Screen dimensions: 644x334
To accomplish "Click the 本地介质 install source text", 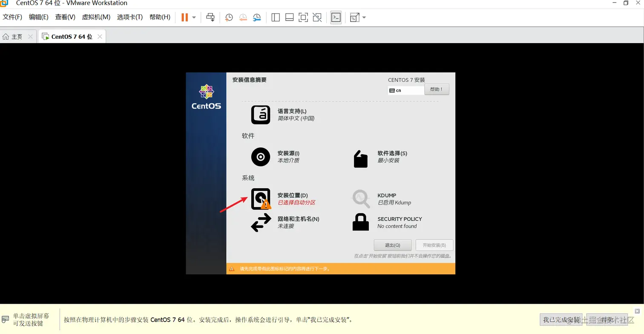I will click(x=288, y=161).
